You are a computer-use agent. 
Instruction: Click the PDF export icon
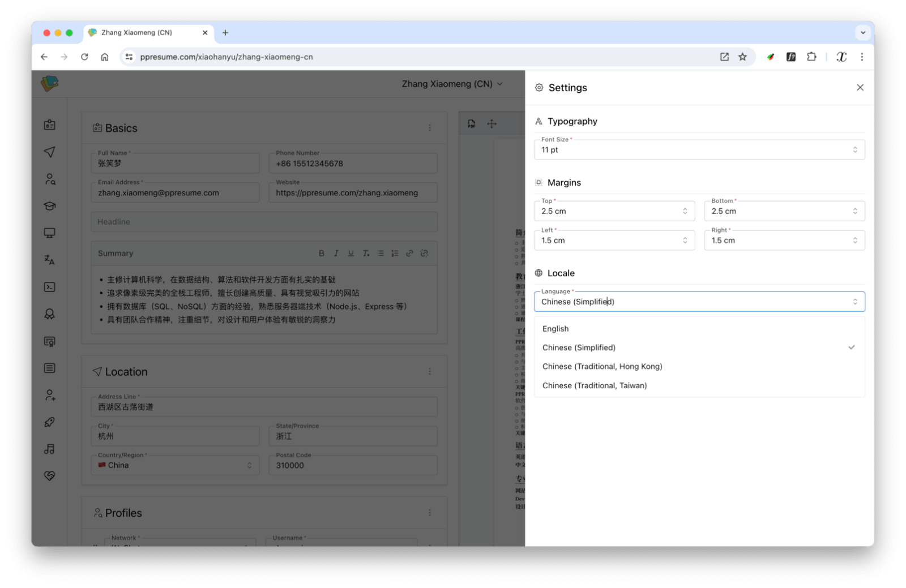click(x=471, y=124)
